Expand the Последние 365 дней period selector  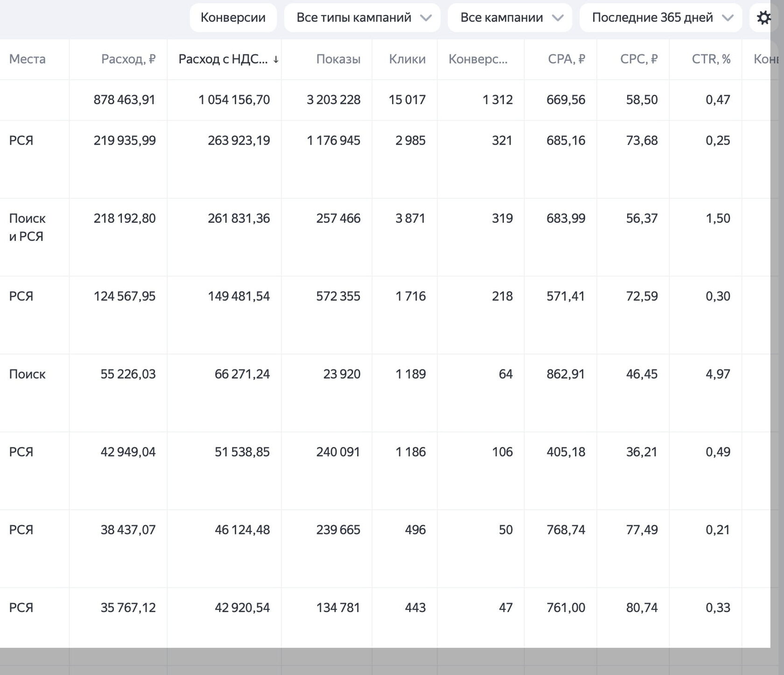pyautogui.click(x=661, y=18)
